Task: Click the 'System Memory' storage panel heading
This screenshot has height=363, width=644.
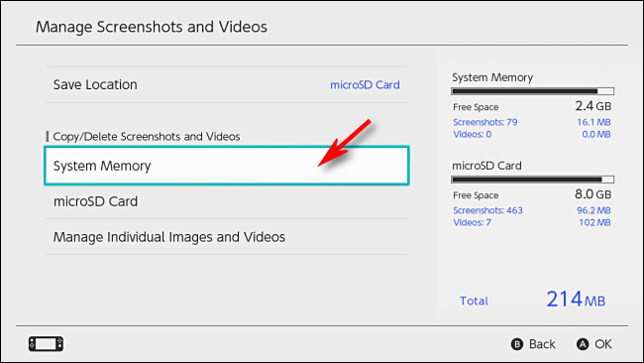Action: click(x=492, y=77)
